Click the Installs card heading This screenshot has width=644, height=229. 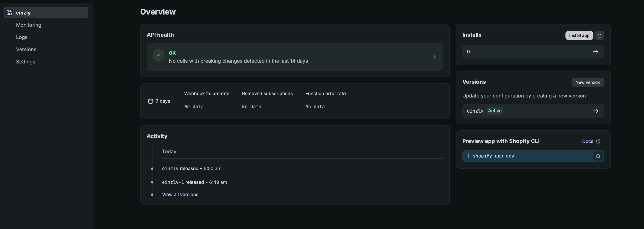point(471,35)
